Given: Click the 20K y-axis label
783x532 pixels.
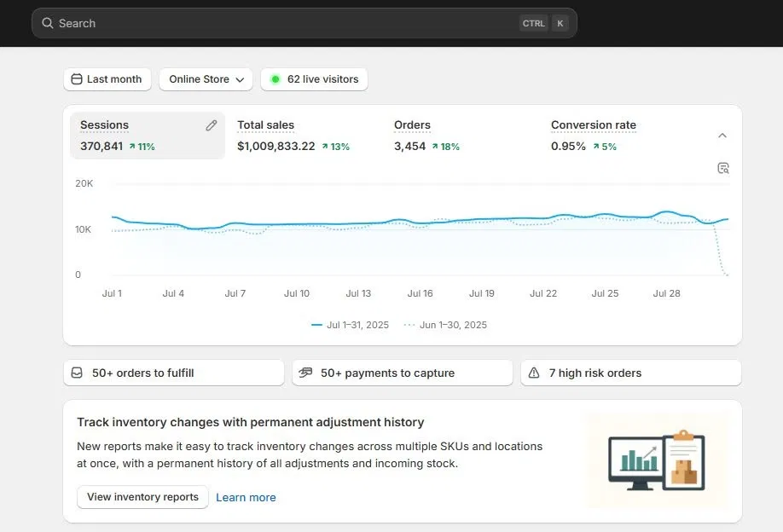Looking at the screenshot, I should (84, 183).
